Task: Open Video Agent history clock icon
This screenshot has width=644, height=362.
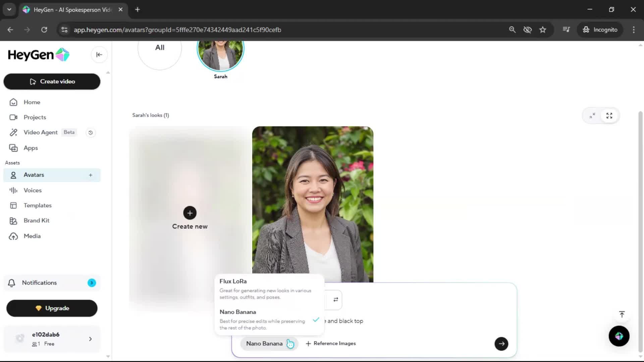Action: pyautogui.click(x=91, y=133)
